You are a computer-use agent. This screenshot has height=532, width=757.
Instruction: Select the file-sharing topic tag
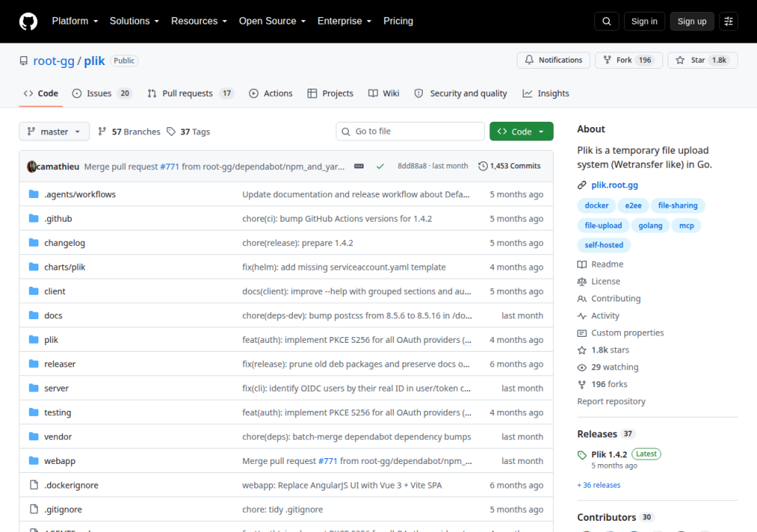677,205
